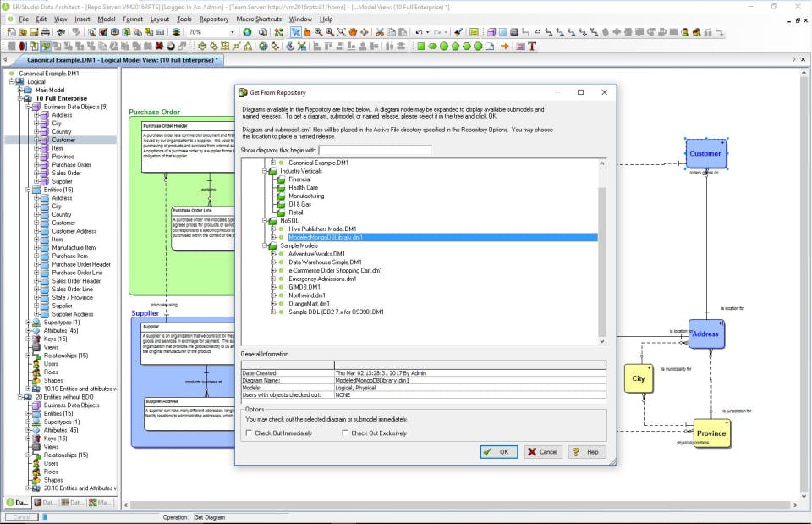Expand the Adventure Works.DM1 diagram node
The width and height of the screenshot is (812, 524).
(273, 254)
